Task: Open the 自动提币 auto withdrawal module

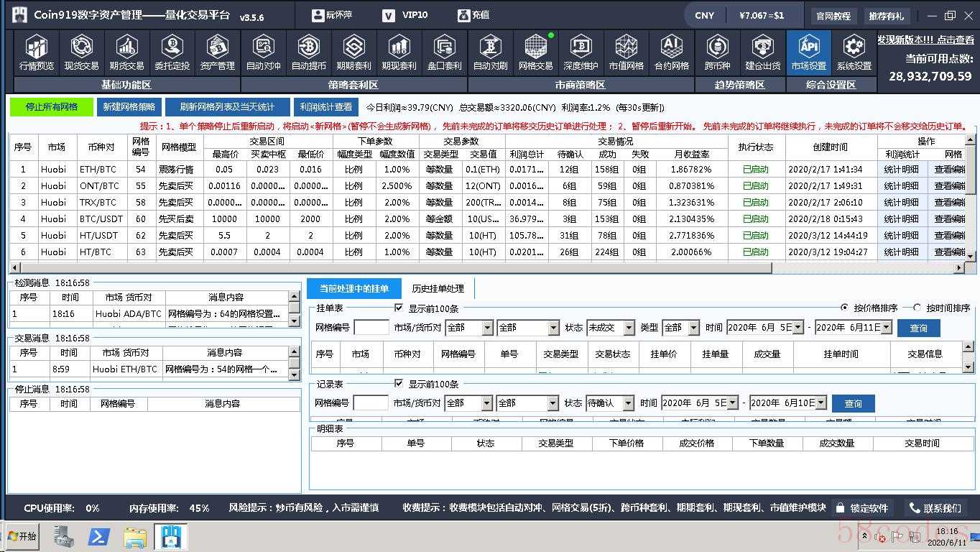Action: point(308,52)
